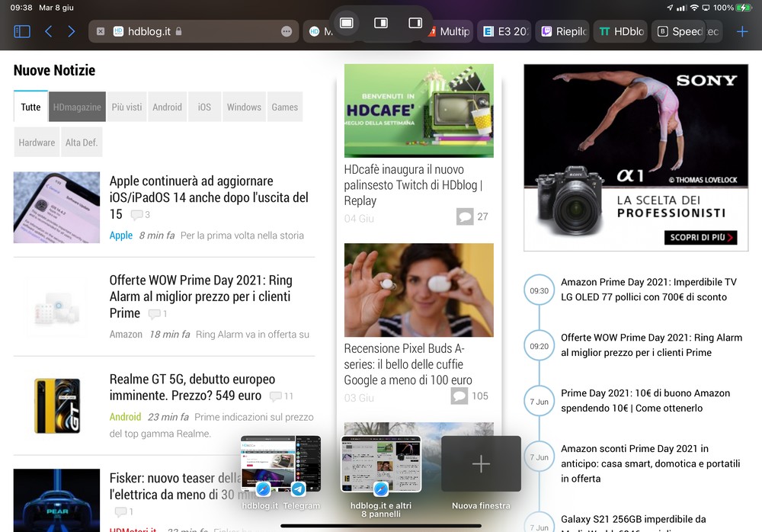Select the 09:30 timeline marker
Screen dimensions: 762x532
click(x=539, y=290)
